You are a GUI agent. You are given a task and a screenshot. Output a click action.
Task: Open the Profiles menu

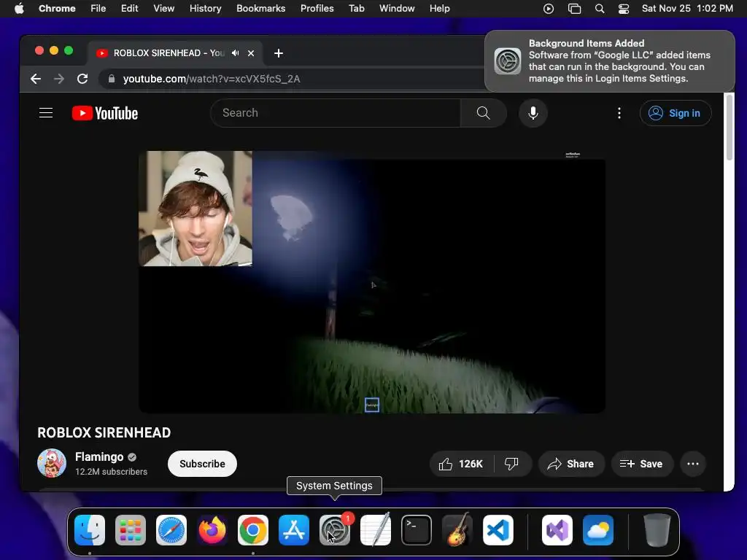click(x=317, y=9)
